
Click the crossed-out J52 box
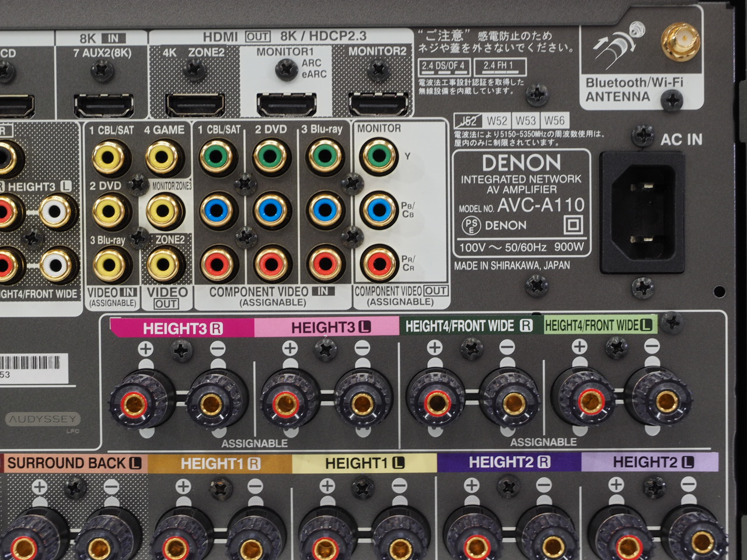468,121
